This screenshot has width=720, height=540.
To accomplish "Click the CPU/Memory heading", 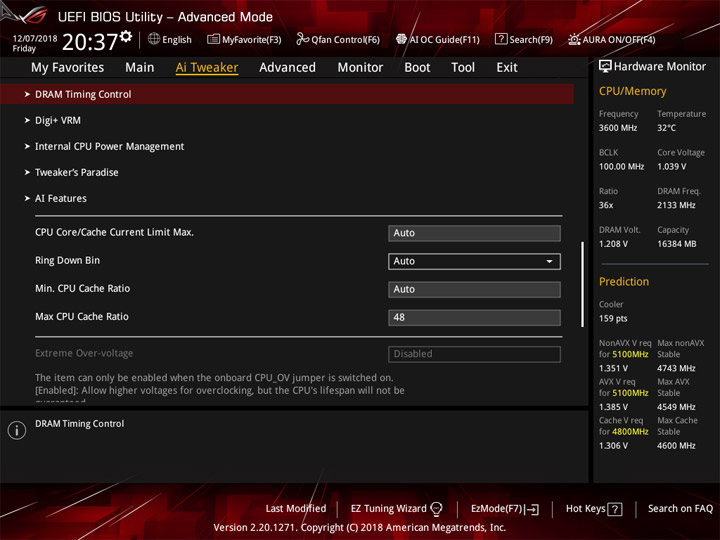I will point(632,91).
